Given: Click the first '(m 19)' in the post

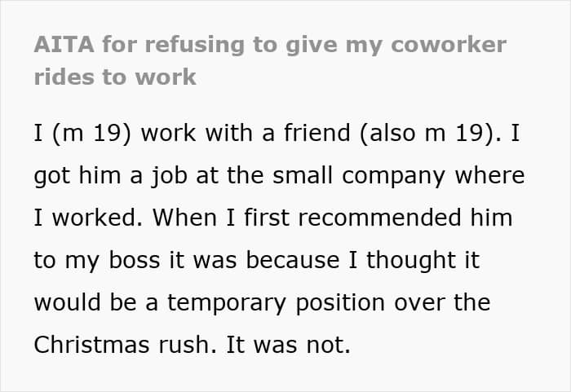Looking at the screenshot, I should coord(91,133).
